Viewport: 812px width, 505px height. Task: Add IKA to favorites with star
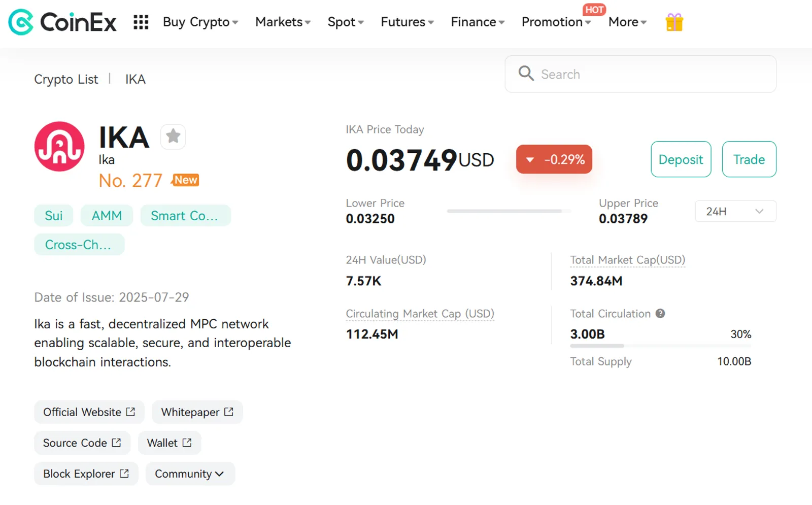(173, 136)
